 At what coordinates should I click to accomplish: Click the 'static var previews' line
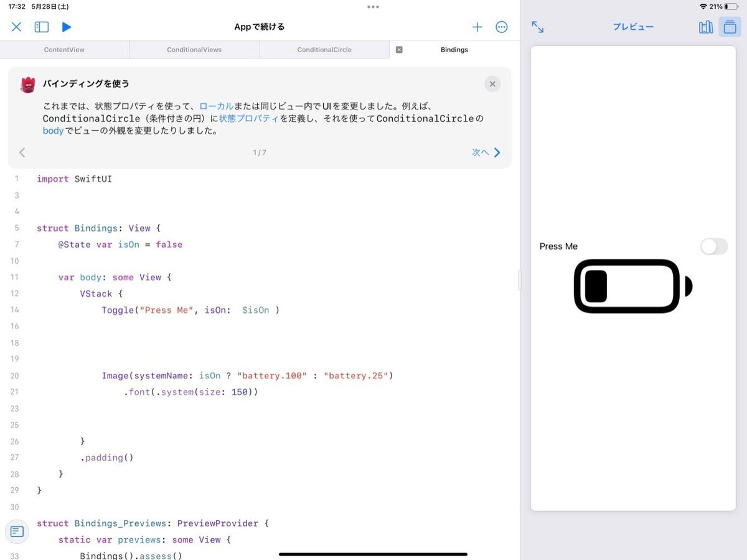(x=144, y=539)
